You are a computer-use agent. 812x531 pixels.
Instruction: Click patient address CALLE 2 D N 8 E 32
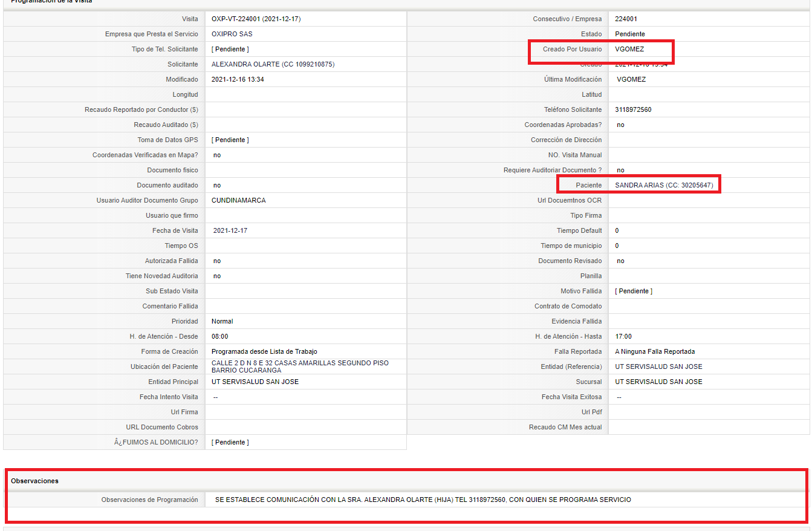pyautogui.click(x=300, y=366)
